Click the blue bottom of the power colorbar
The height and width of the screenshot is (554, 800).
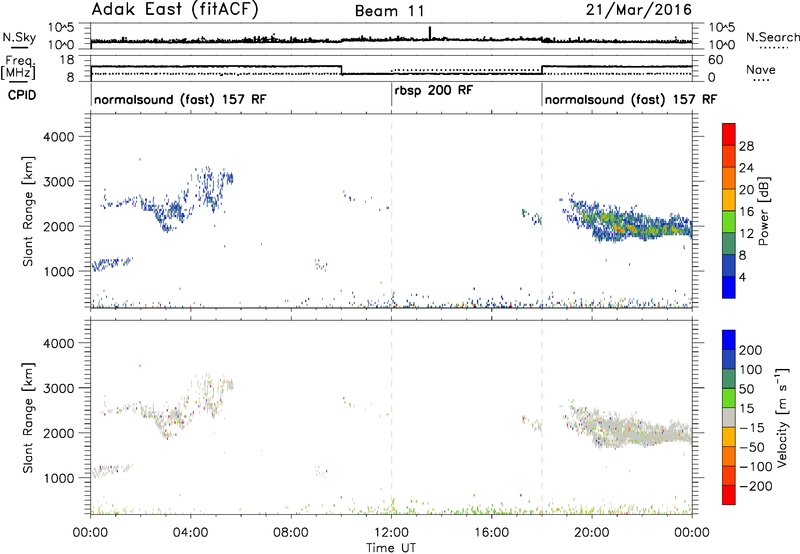(x=729, y=287)
